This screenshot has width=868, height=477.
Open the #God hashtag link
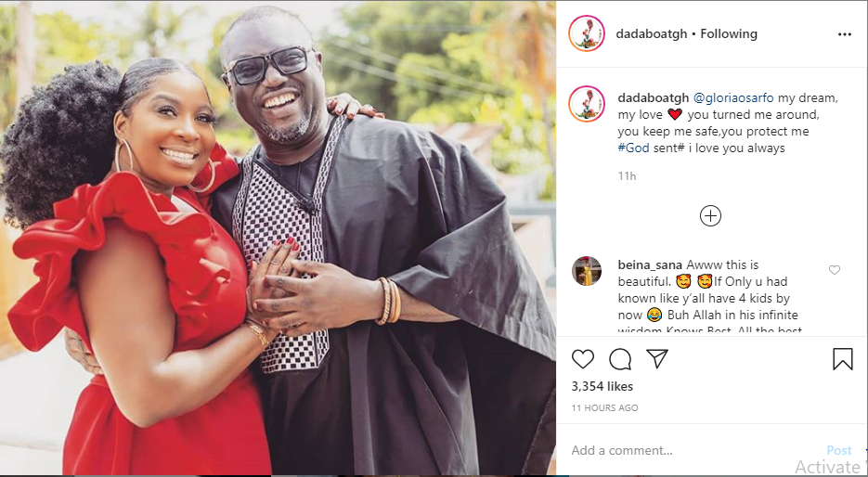tap(633, 148)
